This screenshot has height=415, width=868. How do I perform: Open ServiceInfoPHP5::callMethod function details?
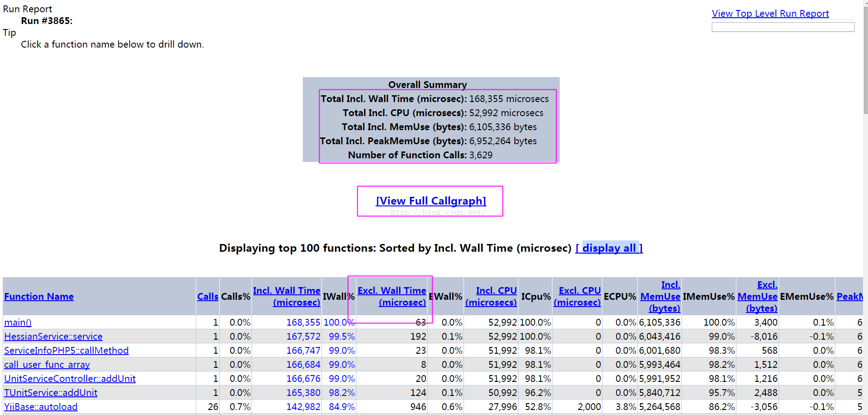tap(66, 351)
